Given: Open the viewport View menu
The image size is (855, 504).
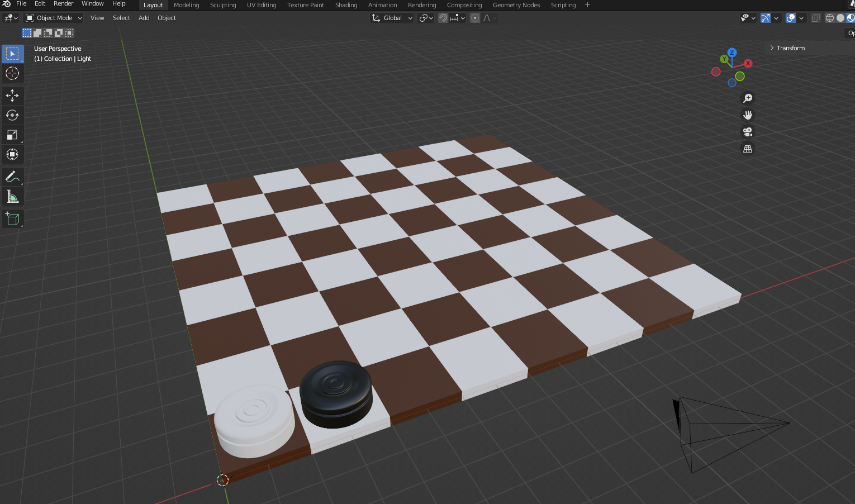Looking at the screenshot, I should [x=97, y=18].
